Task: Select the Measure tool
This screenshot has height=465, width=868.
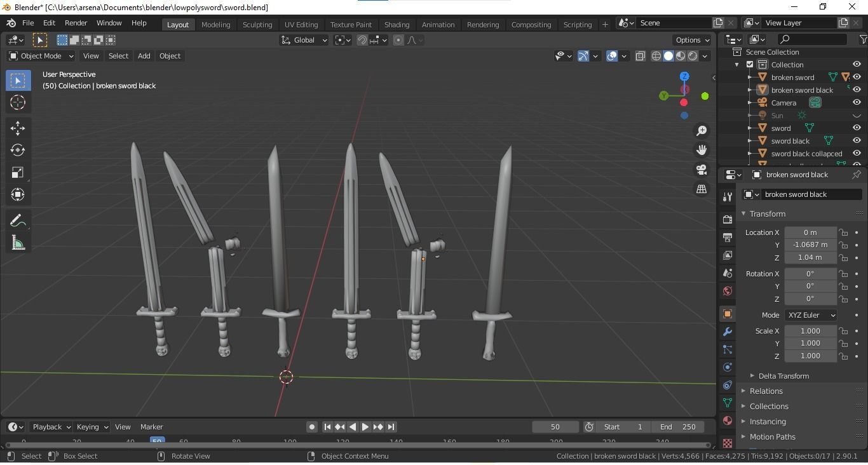Action: (x=18, y=243)
